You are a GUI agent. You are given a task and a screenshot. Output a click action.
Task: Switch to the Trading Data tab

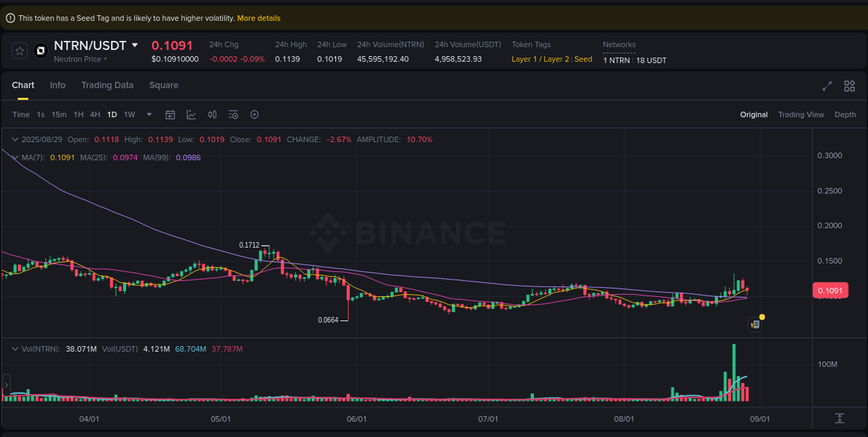click(108, 85)
